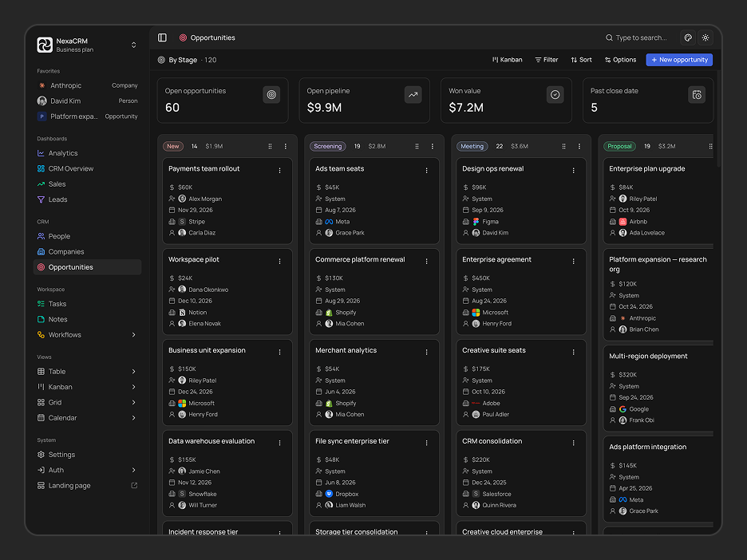The width and height of the screenshot is (747, 560).
Task: Open Data warehouse evaluation card menu
Action: [x=279, y=444]
